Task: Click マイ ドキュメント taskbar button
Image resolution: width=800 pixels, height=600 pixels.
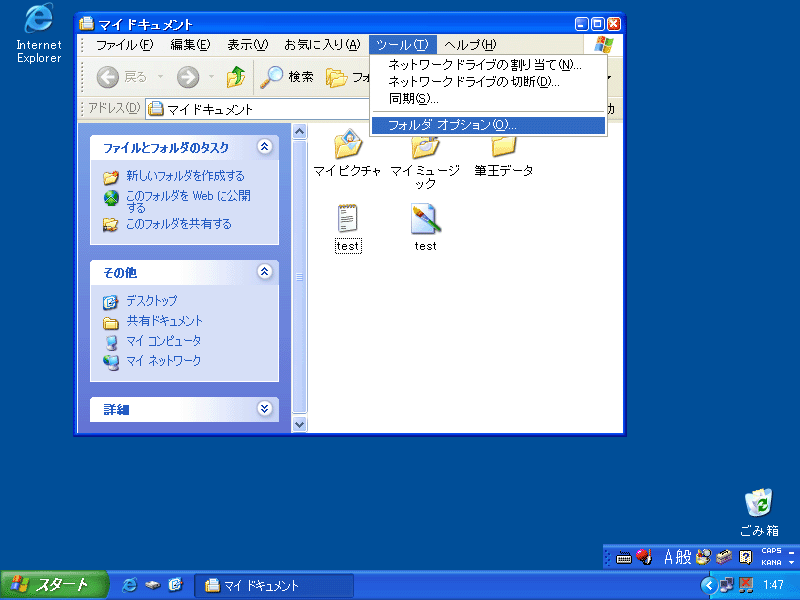Action: (274, 585)
